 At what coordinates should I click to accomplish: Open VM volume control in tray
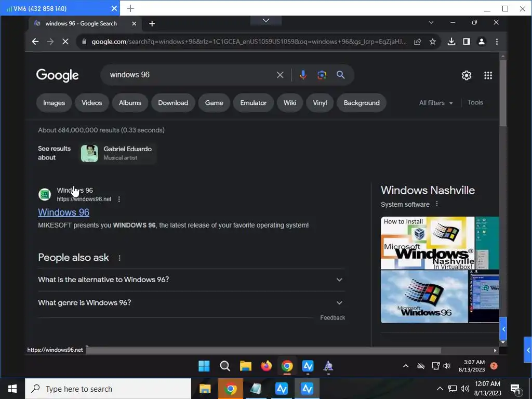pos(447,366)
